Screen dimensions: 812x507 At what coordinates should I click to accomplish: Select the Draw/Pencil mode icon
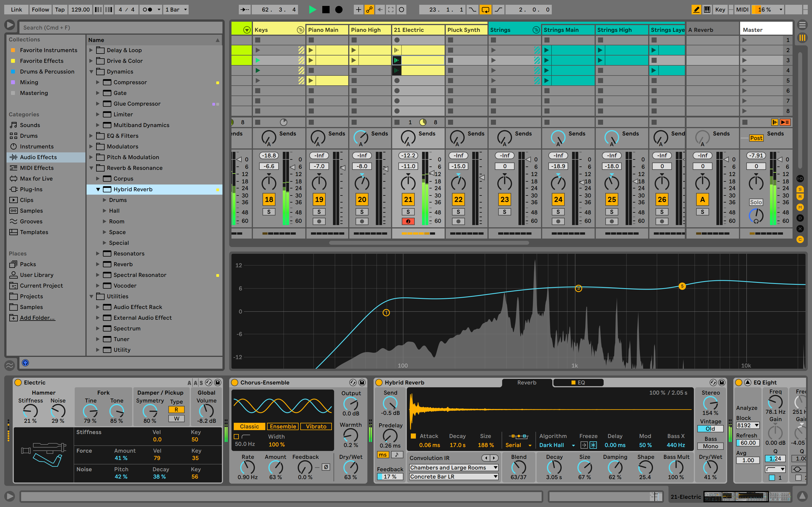tap(698, 8)
